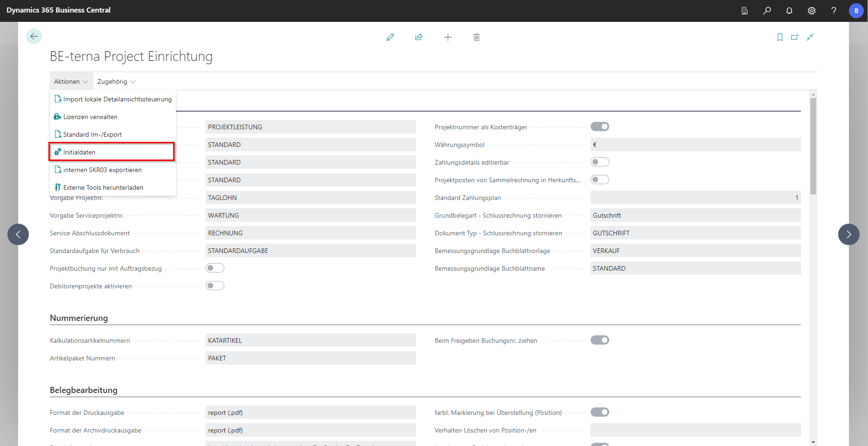Open page in new window icon
Image resolution: width=868 pixels, height=446 pixels.
795,37
